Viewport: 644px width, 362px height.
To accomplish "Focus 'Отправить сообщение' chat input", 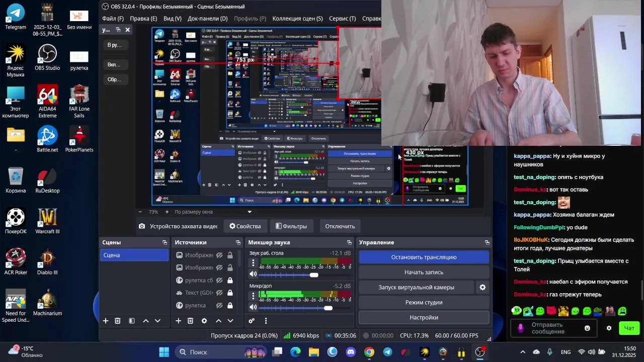I will pyautogui.click(x=553, y=328).
